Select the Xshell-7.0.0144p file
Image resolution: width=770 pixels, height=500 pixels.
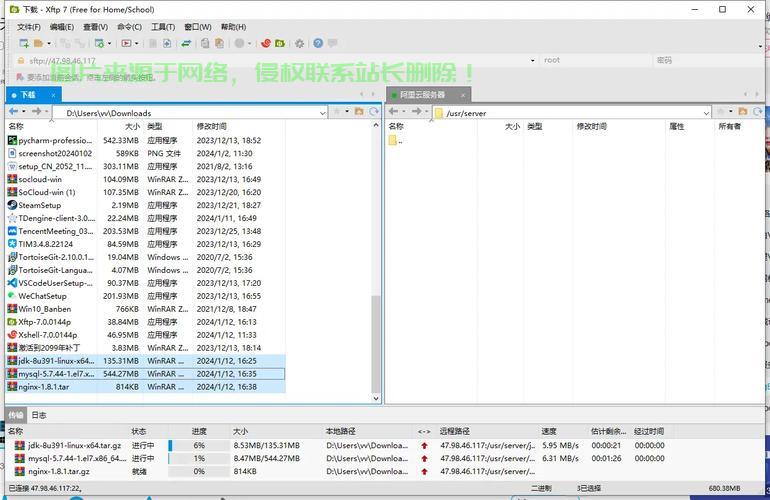click(x=43, y=335)
